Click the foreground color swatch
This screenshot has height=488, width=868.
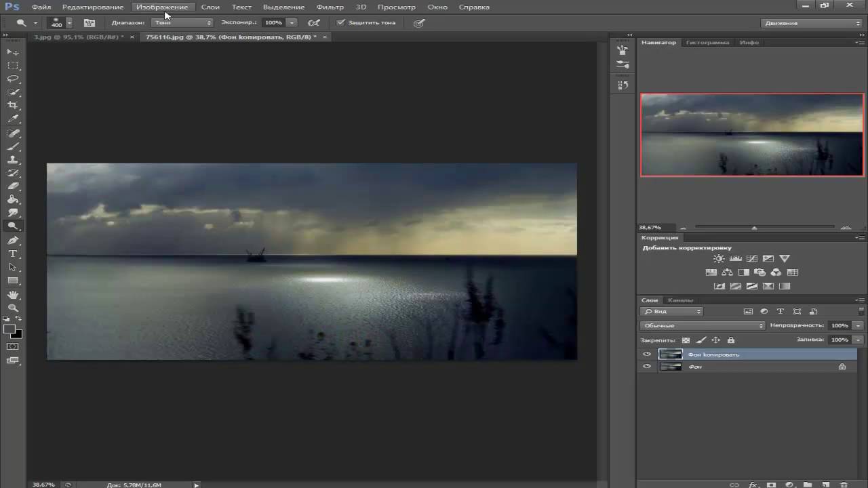9,329
